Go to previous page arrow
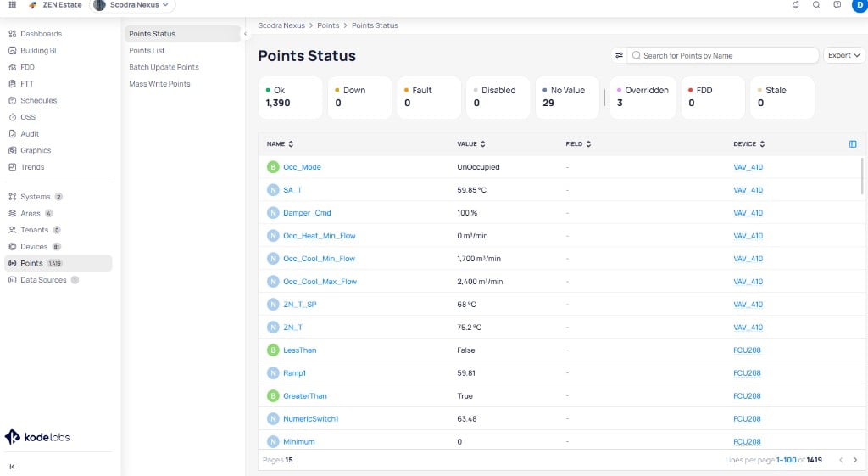Viewport: 868px width, 476px height. click(x=841, y=460)
